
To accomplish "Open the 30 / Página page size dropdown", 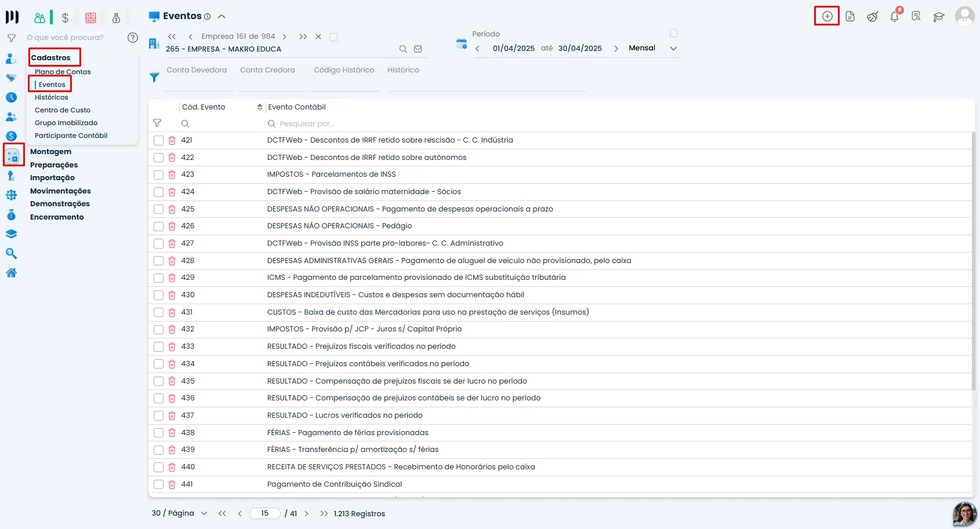I will click(x=179, y=513).
